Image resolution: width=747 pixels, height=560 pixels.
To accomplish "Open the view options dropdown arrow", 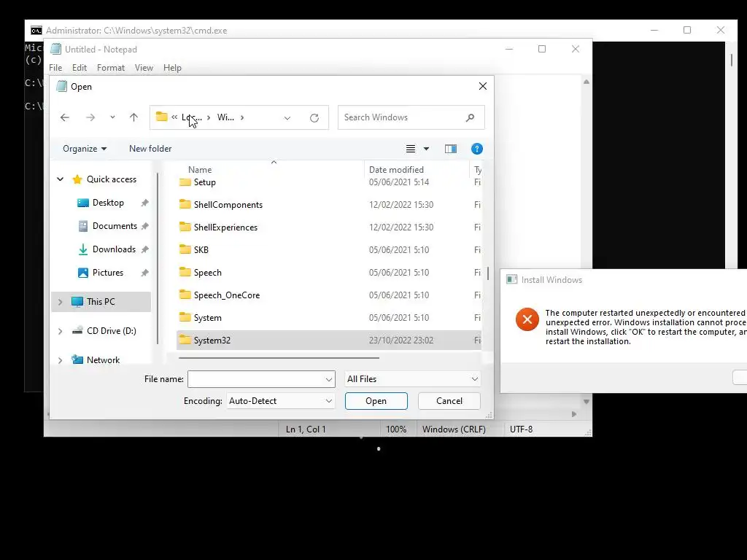I will coord(426,149).
